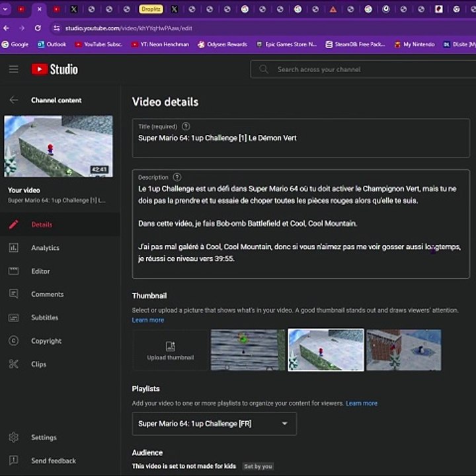The height and width of the screenshot is (476, 476).
Task: Click the browser back arrow
Action: coord(7,28)
